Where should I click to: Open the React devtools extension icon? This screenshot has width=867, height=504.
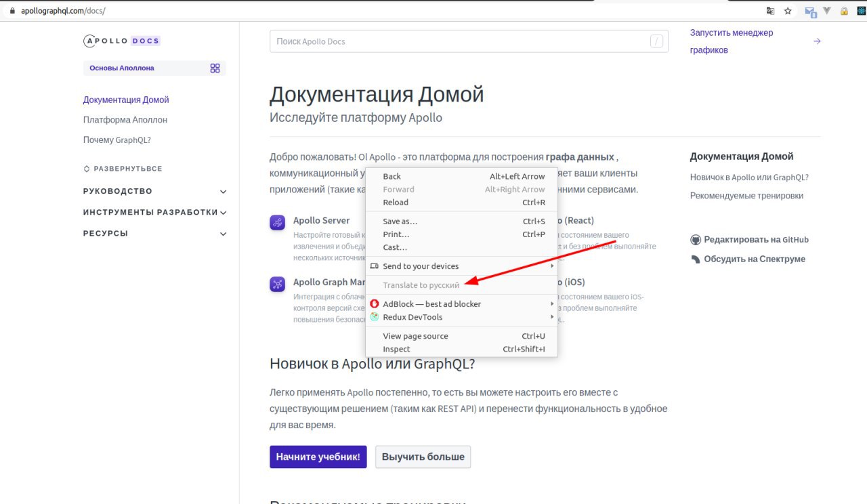coord(861,11)
